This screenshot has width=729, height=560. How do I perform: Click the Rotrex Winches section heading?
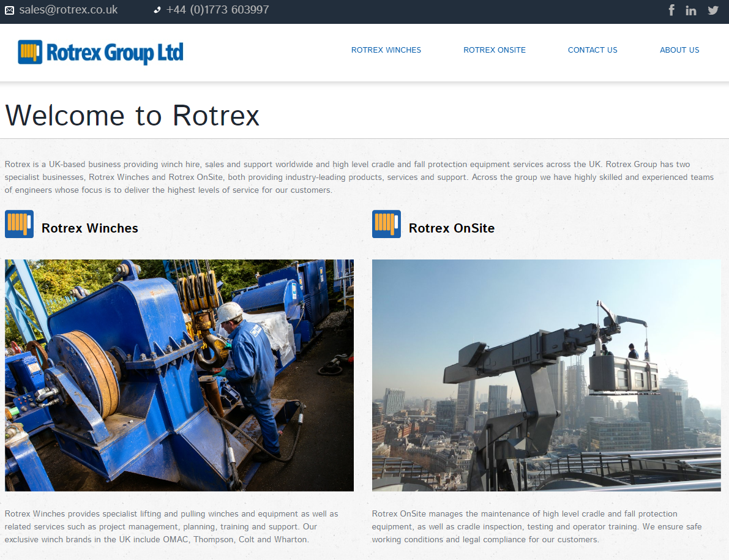pos(89,228)
